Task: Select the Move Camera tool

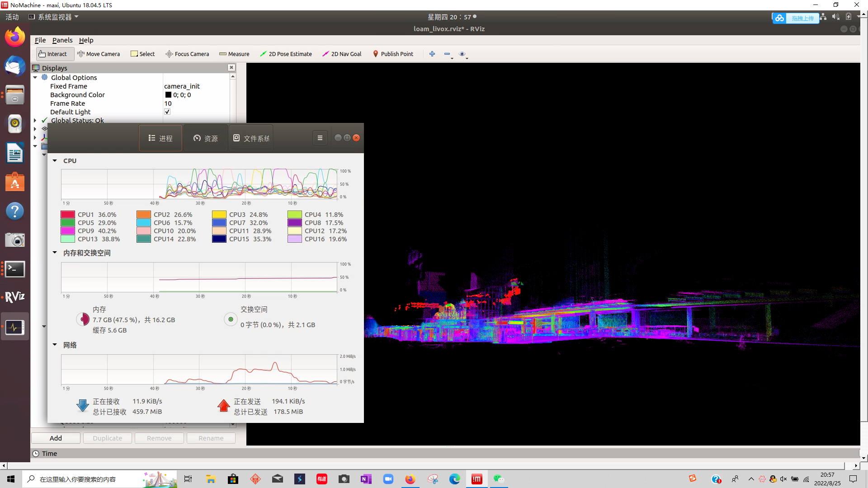Action: (x=99, y=54)
